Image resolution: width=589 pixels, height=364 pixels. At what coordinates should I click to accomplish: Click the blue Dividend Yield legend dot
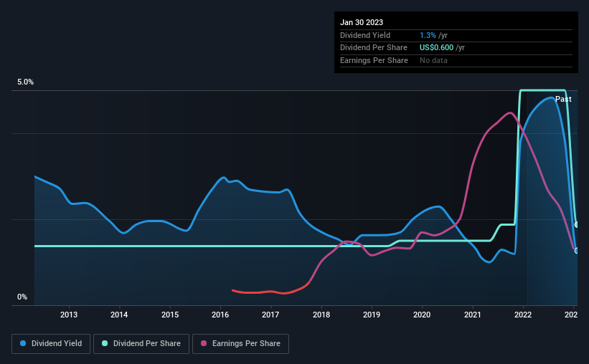tap(23, 343)
